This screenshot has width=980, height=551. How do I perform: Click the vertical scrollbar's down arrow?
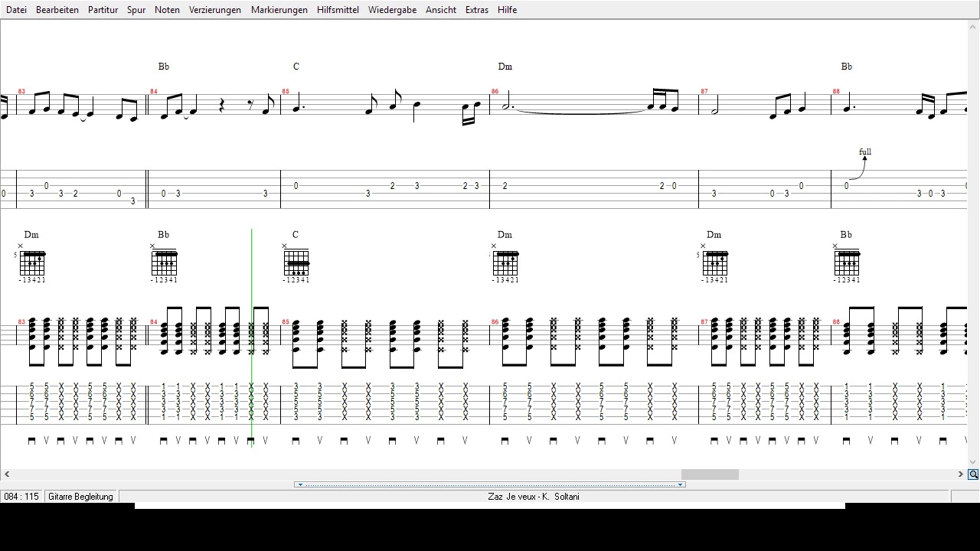point(973,462)
